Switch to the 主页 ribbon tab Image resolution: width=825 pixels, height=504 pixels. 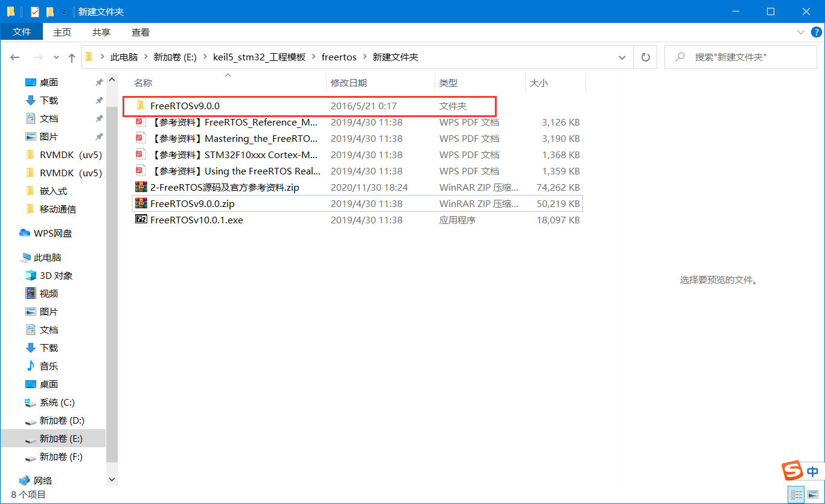click(x=62, y=32)
